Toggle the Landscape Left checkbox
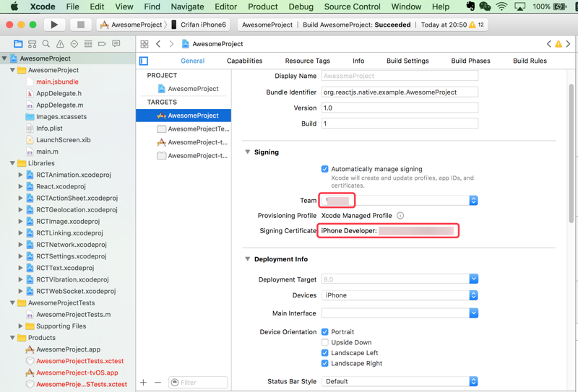Screen dimensions: 578x392 click(324, 352)
